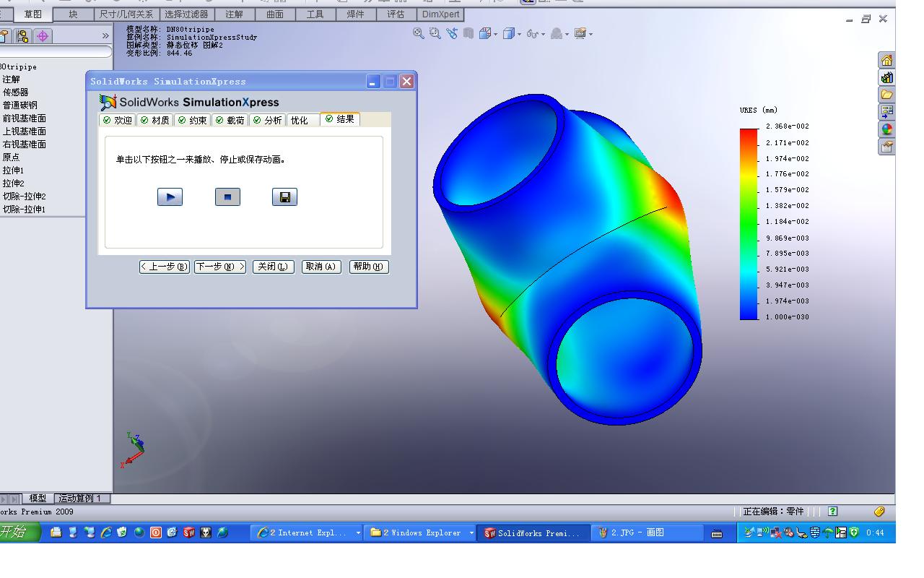Open the Custom Properties icon in task pane
924x578 pixels.
(x=886, y=147)
